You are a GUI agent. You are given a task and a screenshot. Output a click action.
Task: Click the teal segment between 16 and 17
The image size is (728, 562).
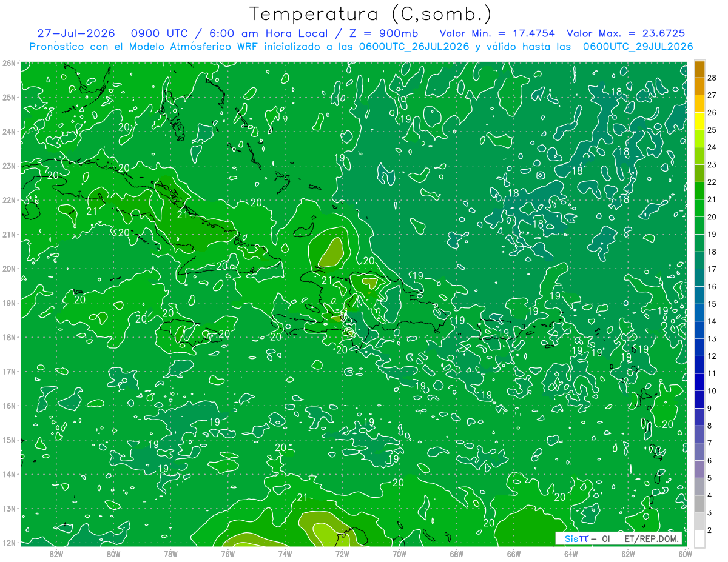point(699,278)
